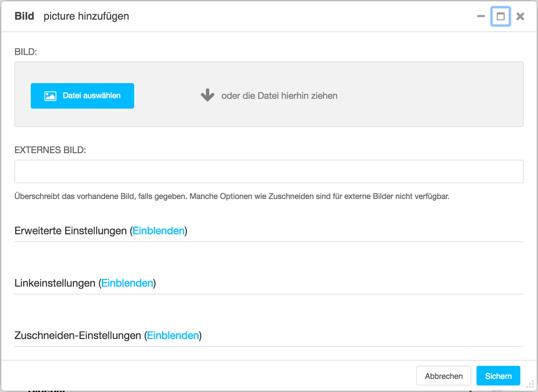Close the Bild dialog with X
Viewport: 538px width, 392px height.
point(520,16)
